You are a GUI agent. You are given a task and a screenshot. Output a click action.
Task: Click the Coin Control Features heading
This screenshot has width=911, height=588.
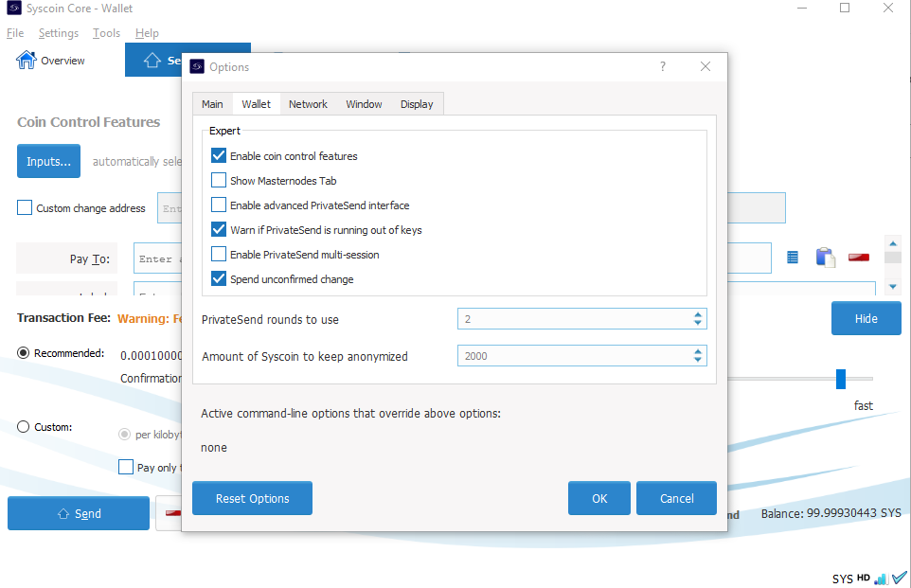88,122
